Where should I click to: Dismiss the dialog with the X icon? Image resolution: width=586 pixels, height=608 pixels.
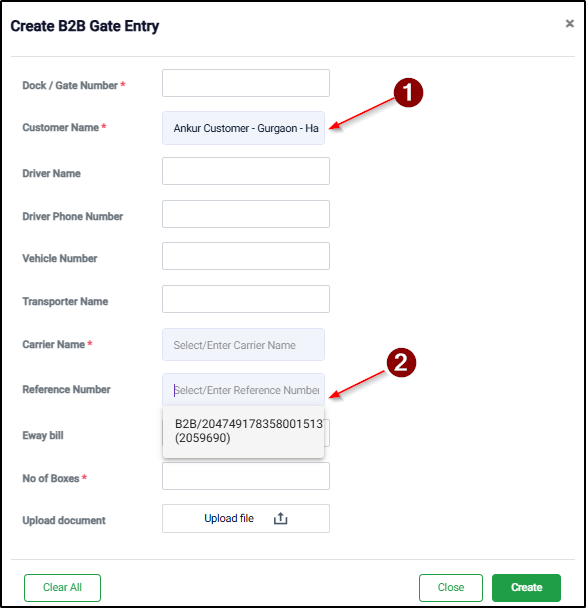(569, 24)
